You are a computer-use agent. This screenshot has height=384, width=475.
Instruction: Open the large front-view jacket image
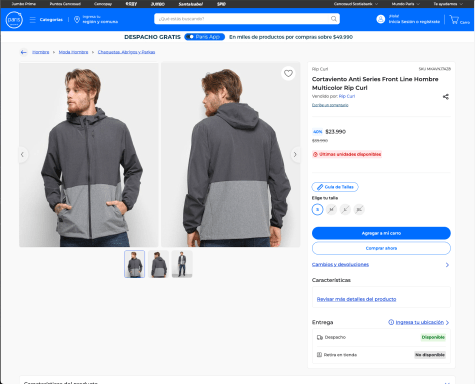[x=89, y=155]
